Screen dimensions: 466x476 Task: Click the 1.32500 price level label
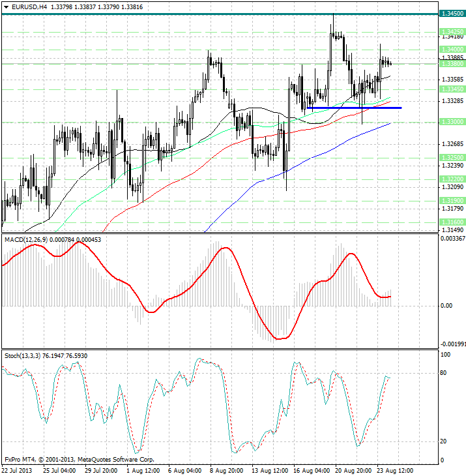452,158
